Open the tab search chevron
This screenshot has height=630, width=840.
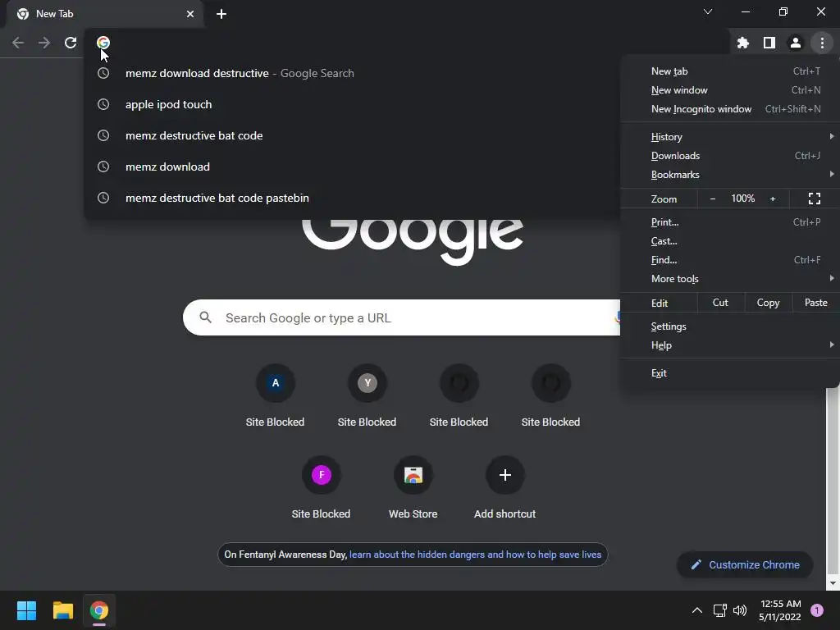point(708,11)
